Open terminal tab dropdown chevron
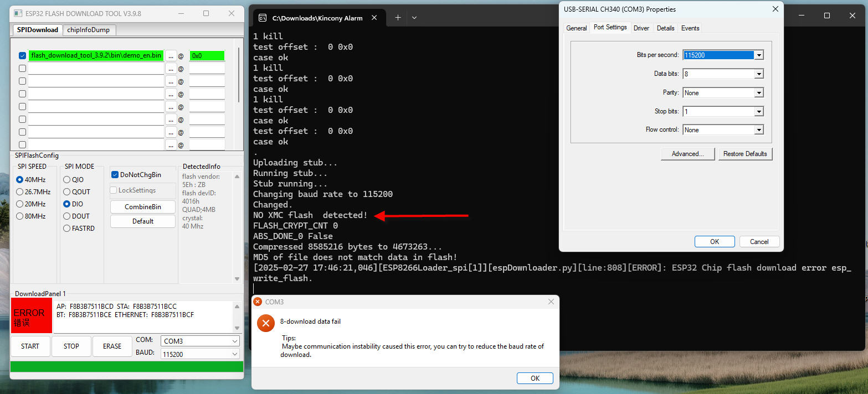 (x=414, y=18)
